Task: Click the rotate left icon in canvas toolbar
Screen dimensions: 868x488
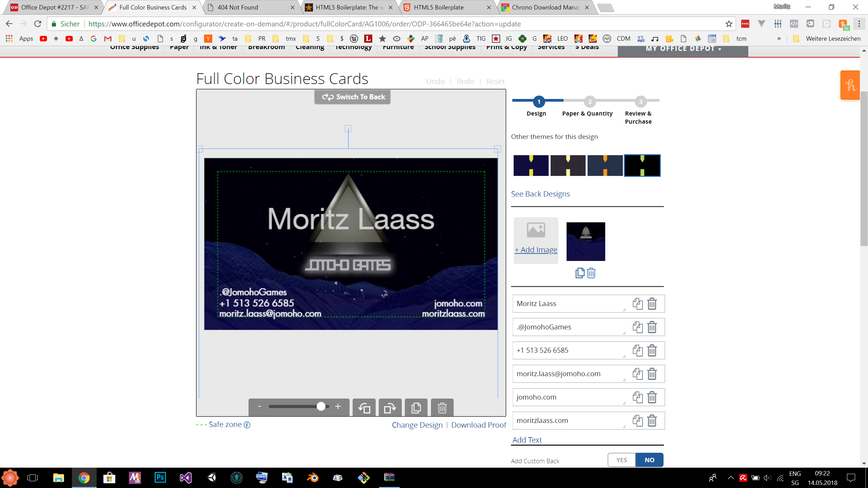Action: click(x=364, y=408)
